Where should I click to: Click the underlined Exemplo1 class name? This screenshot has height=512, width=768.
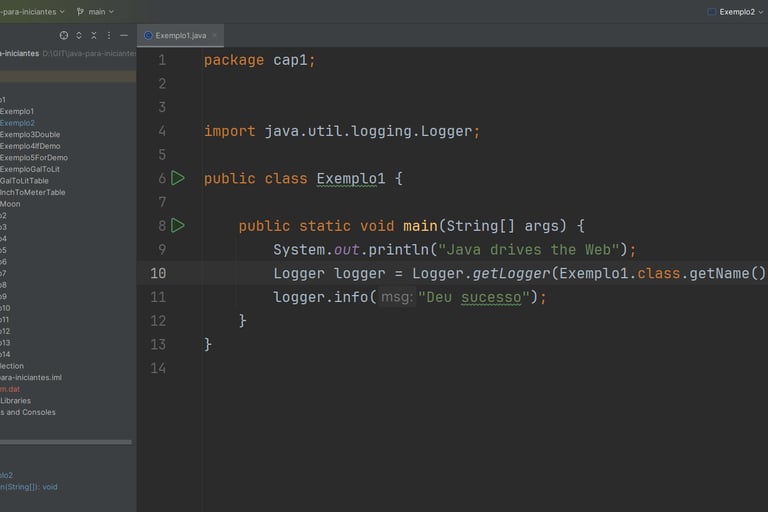(351, 178)
